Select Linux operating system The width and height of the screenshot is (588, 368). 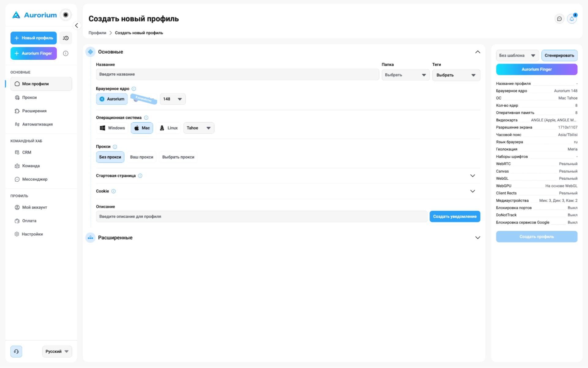click(x=169, y=128)
